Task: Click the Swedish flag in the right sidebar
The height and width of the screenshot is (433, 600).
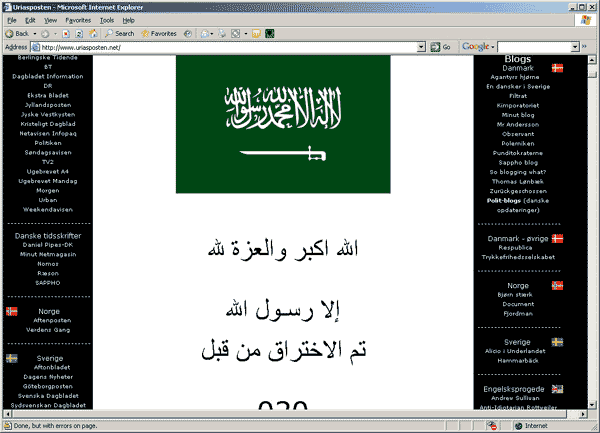Action: [557, 342]
